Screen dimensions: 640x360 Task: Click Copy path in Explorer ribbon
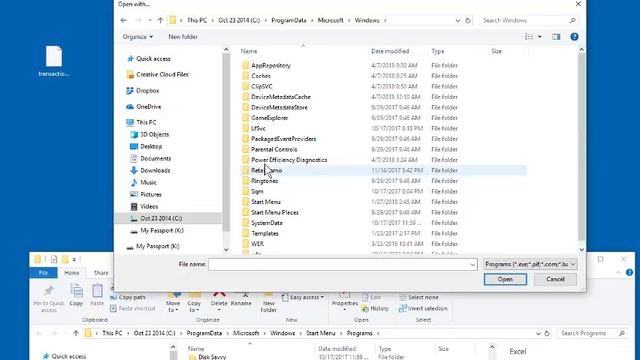pos(128,298)
